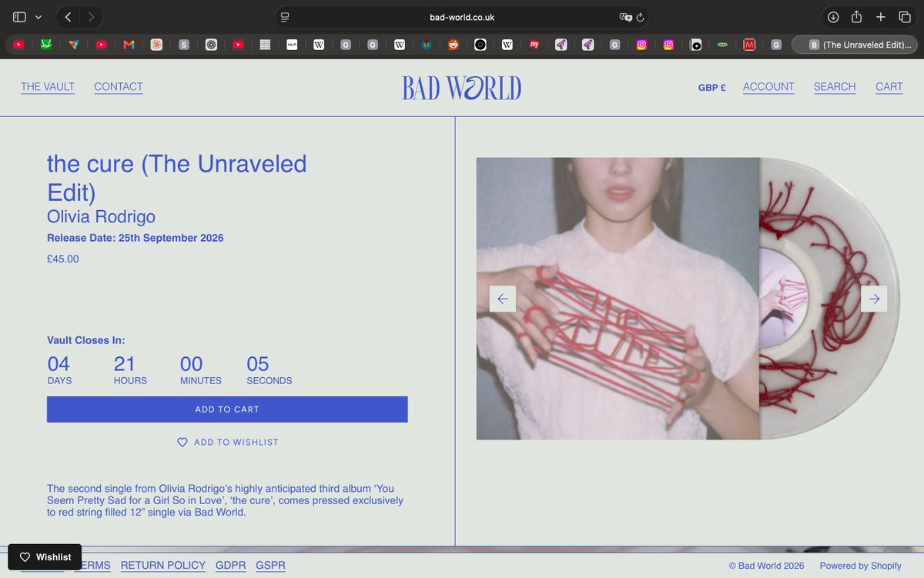The image size is (924, 578).
Task: Open the pinned tab labeled S
Action: pos(183,45)
